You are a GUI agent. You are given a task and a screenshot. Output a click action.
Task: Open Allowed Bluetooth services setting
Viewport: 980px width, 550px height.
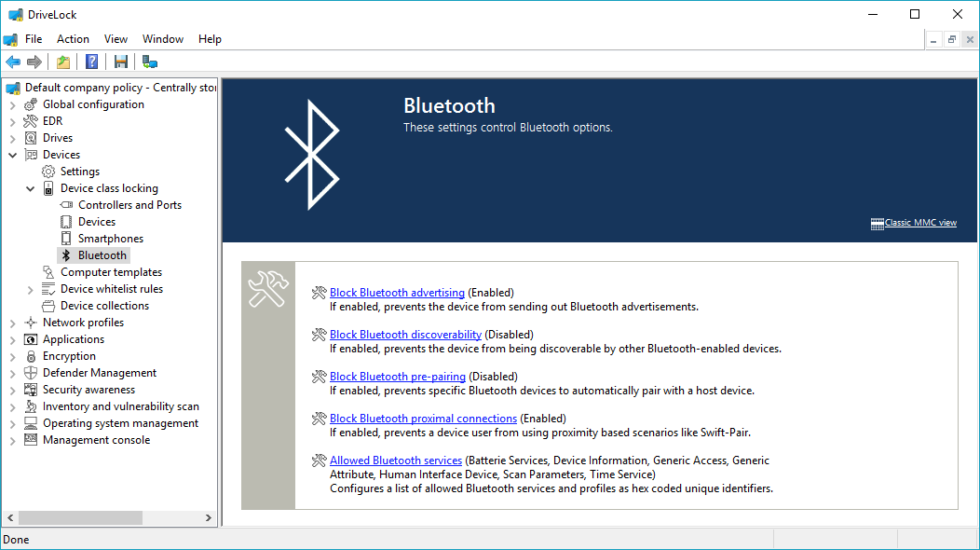396,460
